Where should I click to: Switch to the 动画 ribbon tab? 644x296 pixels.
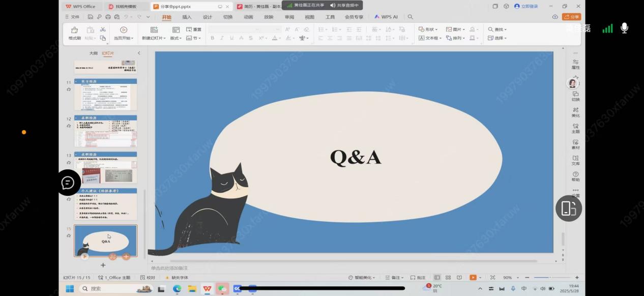[248, 17]
